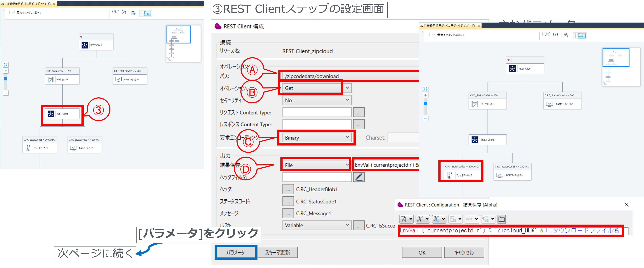The image size is (644, 268).
Task: Toggle overview map button in right flow window
Action: coord(581,36)
